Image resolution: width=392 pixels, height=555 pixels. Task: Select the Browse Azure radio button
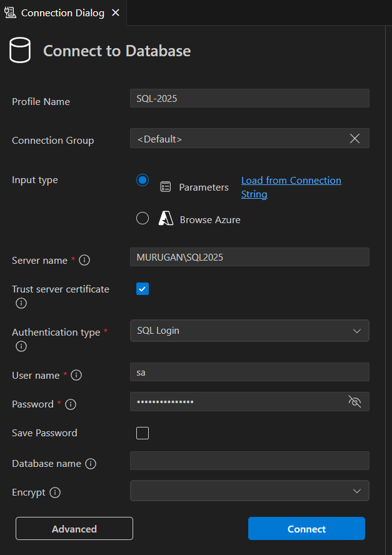click(142, 219)
